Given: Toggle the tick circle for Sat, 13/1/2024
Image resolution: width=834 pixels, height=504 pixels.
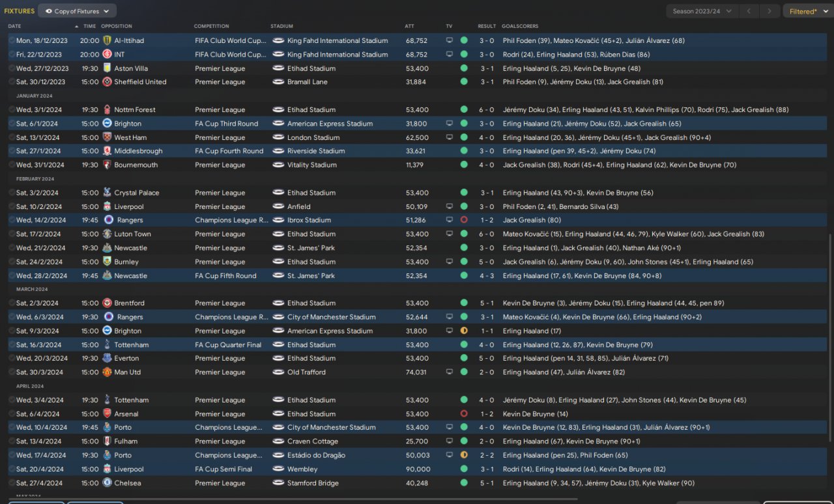Looking at the screenshot, I should tap(12, 137).
